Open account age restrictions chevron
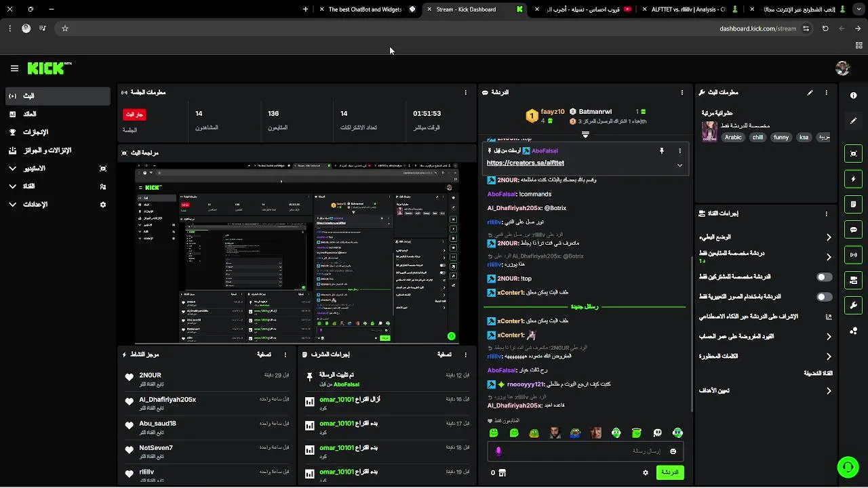Viewport: 868px width, 488px height. 829,336
